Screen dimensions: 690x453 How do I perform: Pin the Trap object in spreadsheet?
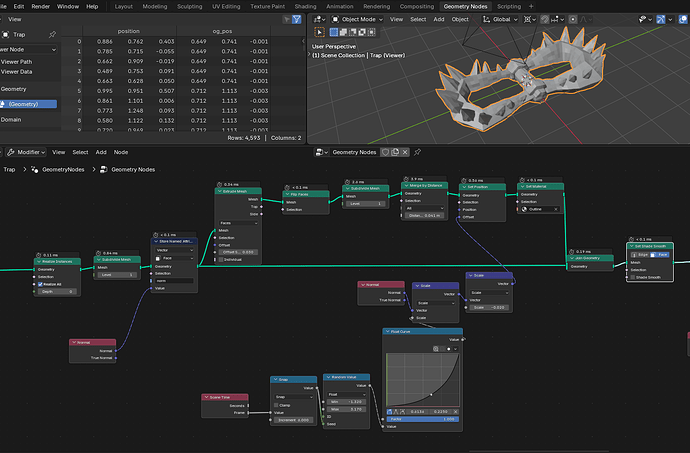[52, 34]
